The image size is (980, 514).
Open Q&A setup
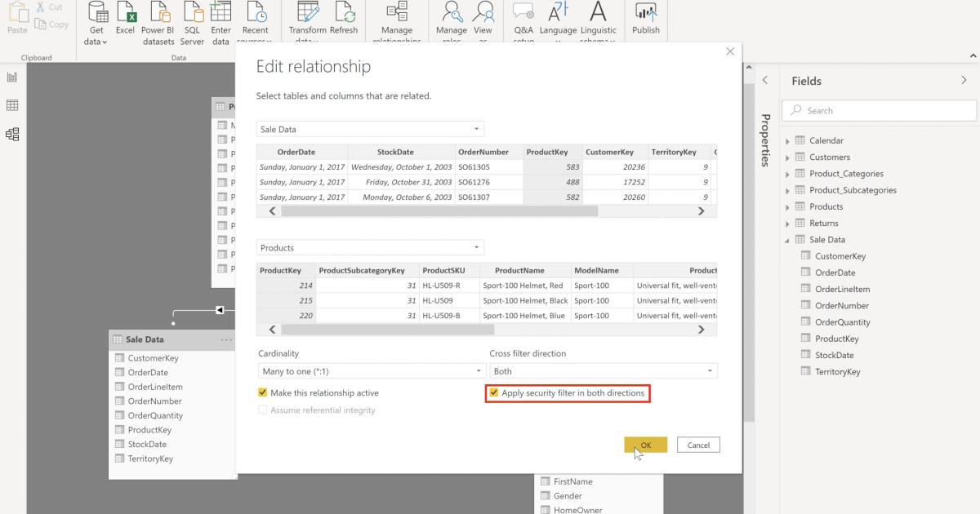[523, 20]
